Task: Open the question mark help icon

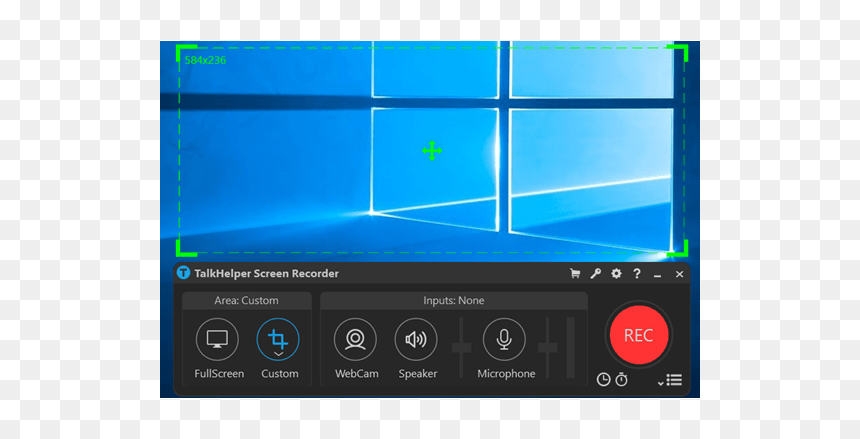Action: (637, 273)
